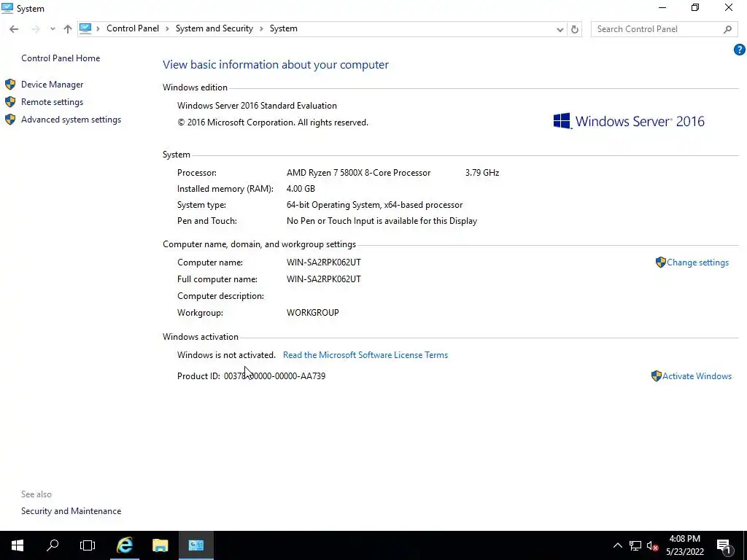Select the 3.79 GHz value
This screenshot has width=747, height=560.
482,173
